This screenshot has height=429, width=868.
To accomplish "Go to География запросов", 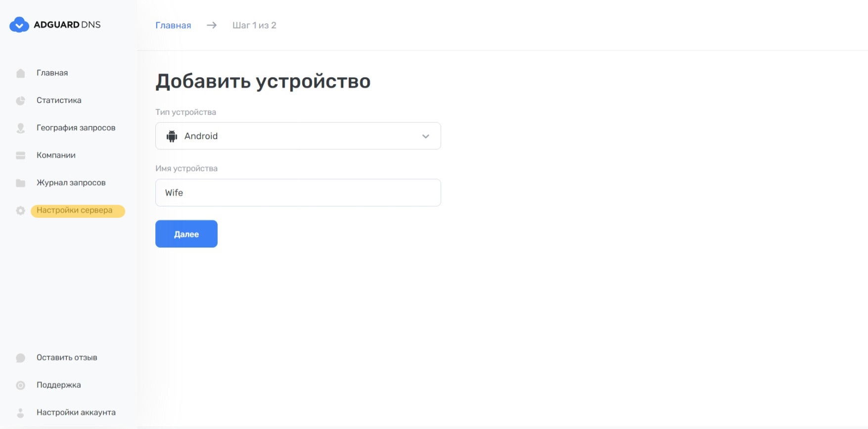I will (x=76, y=128).
